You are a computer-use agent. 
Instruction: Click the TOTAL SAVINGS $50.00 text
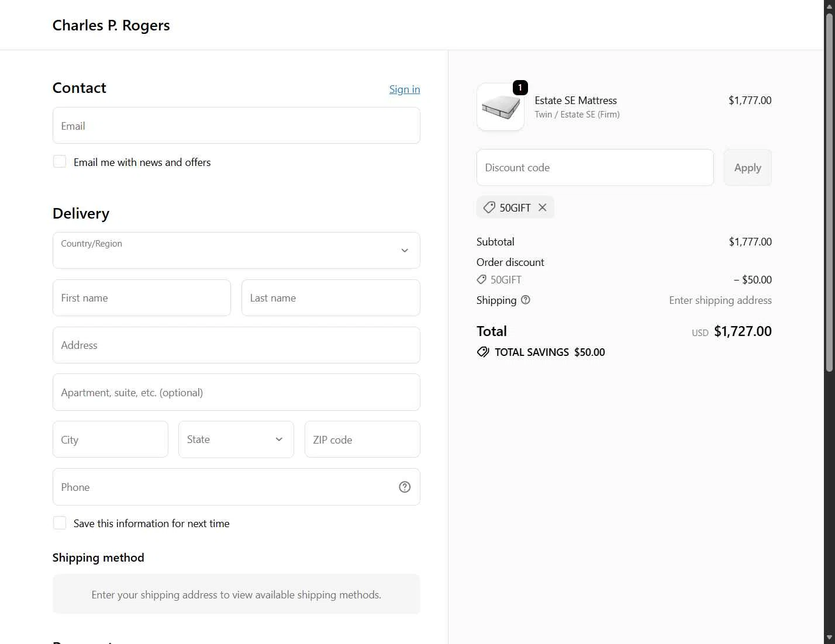[550, 352]
